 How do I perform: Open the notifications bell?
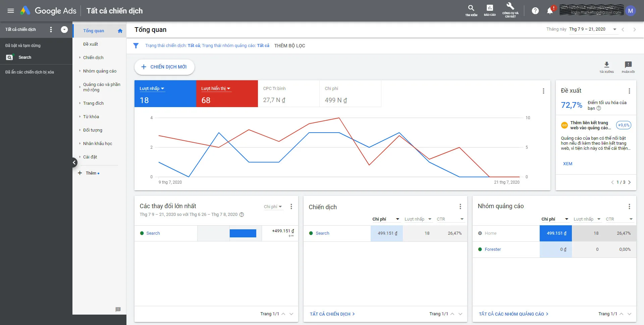(x=550, y=11)
